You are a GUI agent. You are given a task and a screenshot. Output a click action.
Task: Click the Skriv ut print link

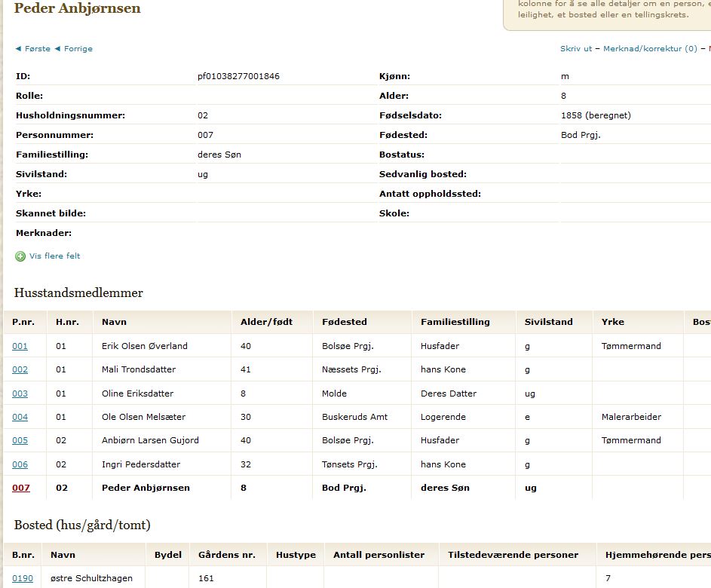point(576,49)
